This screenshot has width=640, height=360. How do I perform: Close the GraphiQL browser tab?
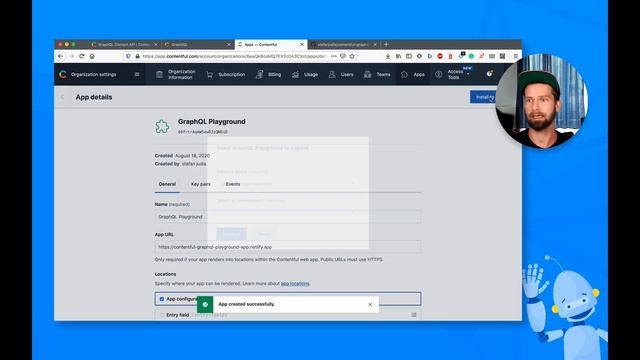point(229,44)
